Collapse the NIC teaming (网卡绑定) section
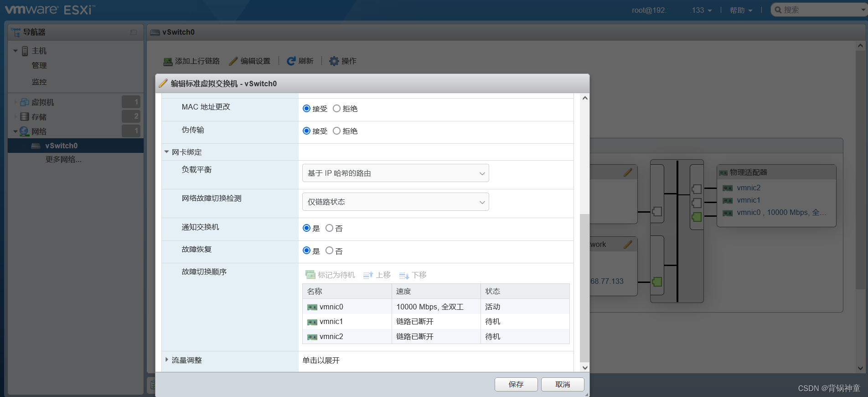The image size is (868, 397). pyautogui.click(x=166, y=152)
